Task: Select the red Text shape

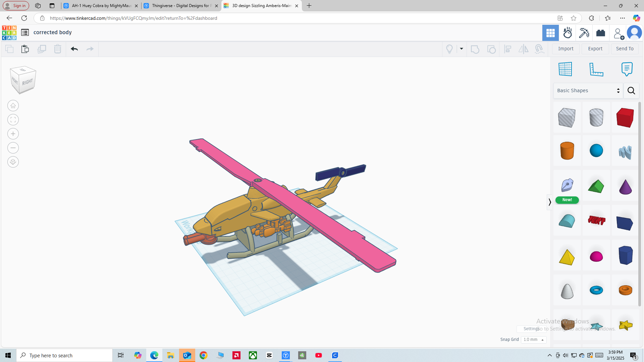Action: (596, 220)
